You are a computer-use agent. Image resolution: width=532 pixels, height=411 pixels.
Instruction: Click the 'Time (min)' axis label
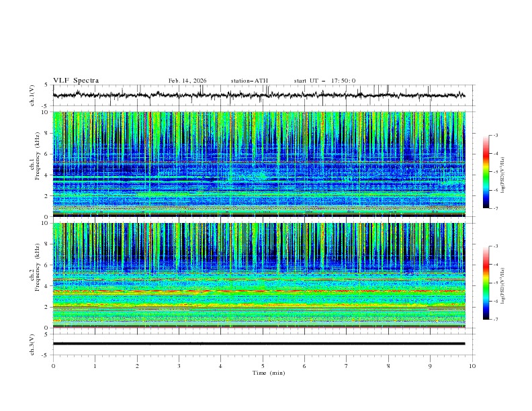point(269,373)
